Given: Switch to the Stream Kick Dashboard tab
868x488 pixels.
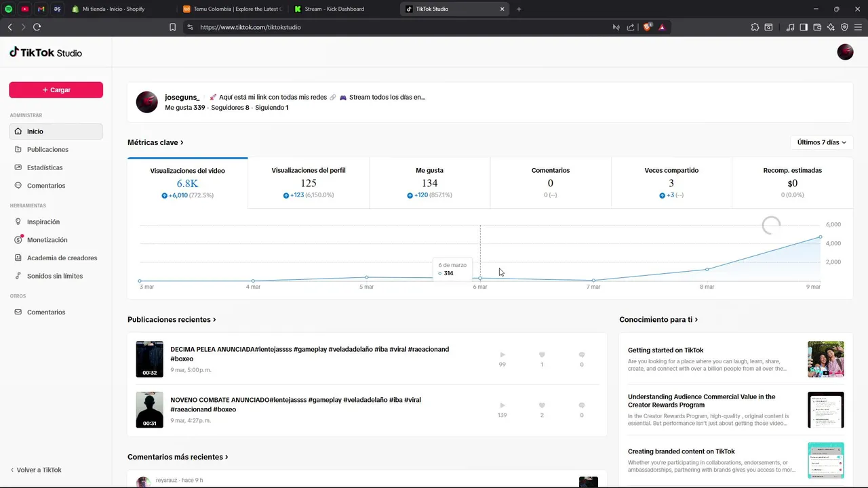Looking at the screenshot, I should pyautogui.click(x=342, y=9).
